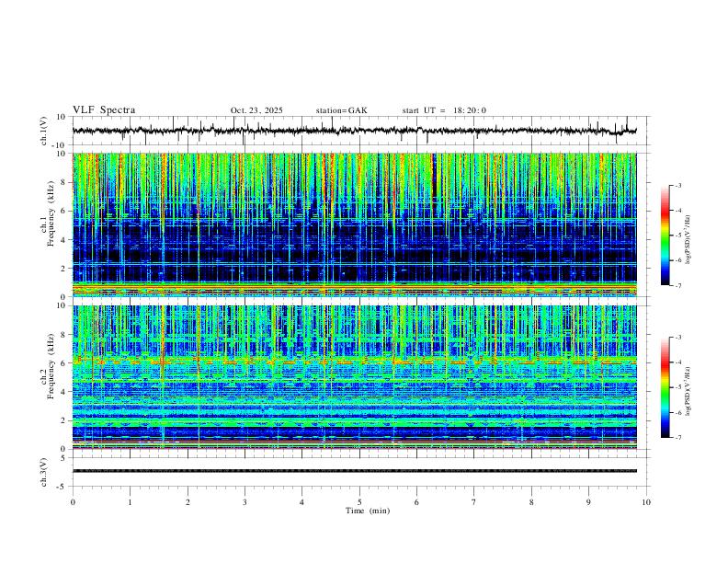The width and height of the screenshot is (728, 563).
Task: Click the "-7" tick on ch.2 colorbar
Action: pos(677,438)
